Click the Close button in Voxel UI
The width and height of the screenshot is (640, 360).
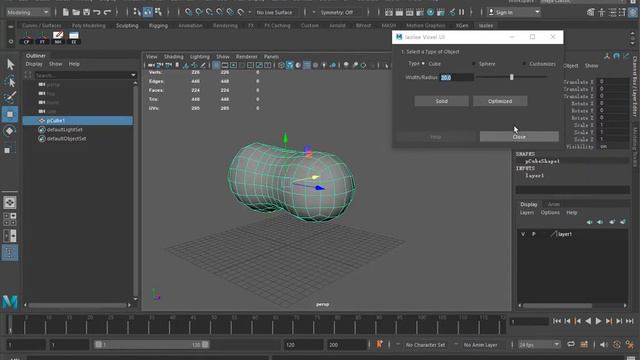(519, 137)
